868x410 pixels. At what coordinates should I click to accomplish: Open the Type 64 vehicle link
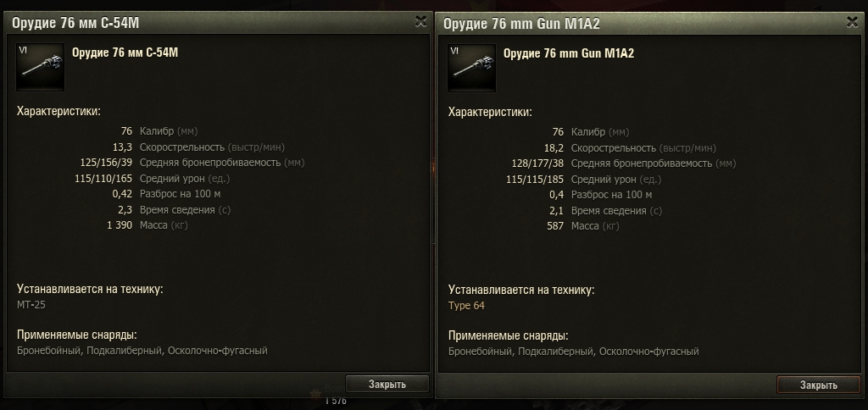(467, 306)
